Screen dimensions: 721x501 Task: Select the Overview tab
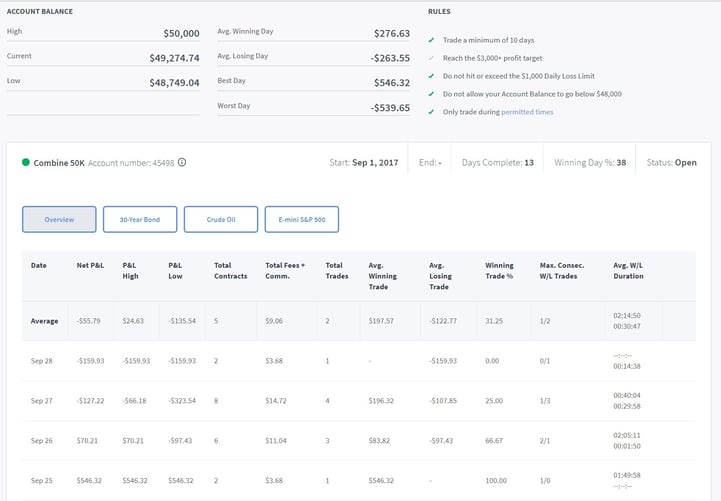tap(59, 219)
